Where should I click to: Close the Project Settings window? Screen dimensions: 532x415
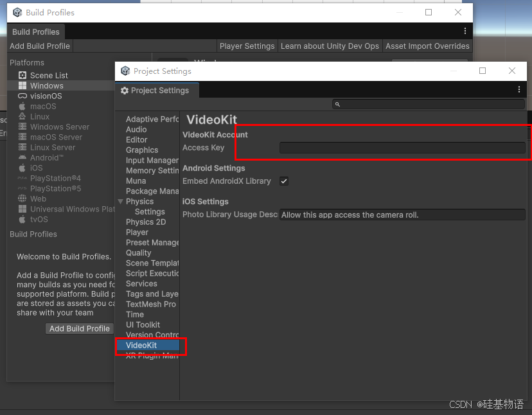[512, 71]
